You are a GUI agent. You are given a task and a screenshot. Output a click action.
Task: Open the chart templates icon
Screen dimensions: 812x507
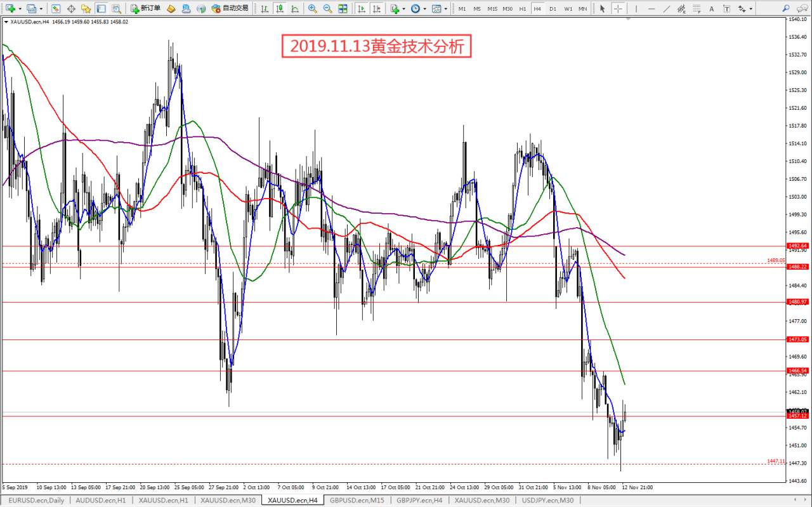(x=436, y=8)
